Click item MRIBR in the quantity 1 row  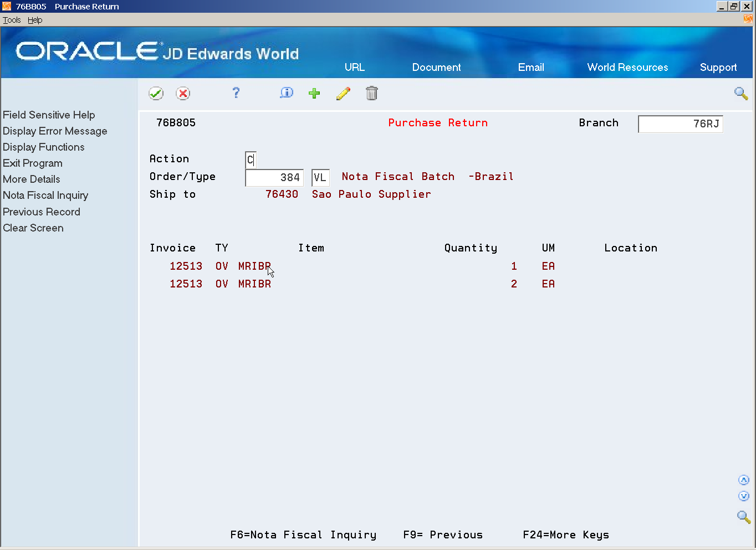[x=254, y=266]
